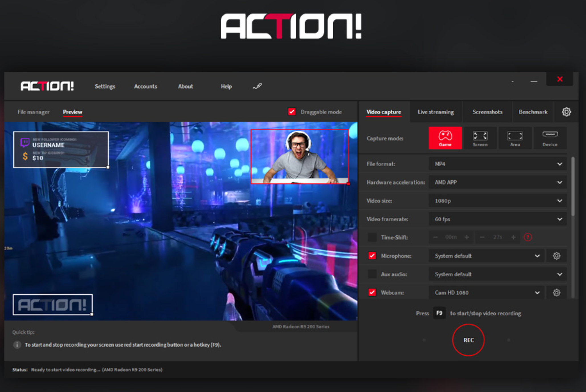Screen dimensions: 586x392
Task: Open the Webcam device dropdown
Action: (x=487, y=292)
